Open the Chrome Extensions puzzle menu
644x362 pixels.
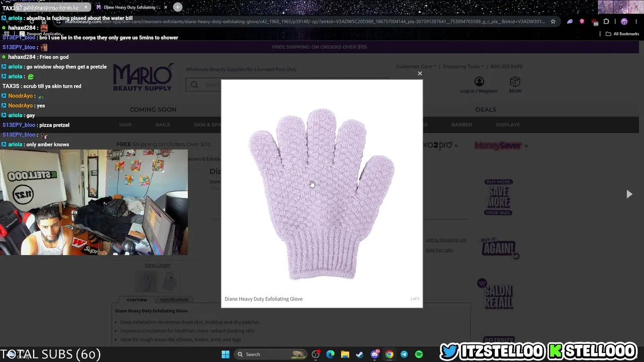tap(606, 22)
